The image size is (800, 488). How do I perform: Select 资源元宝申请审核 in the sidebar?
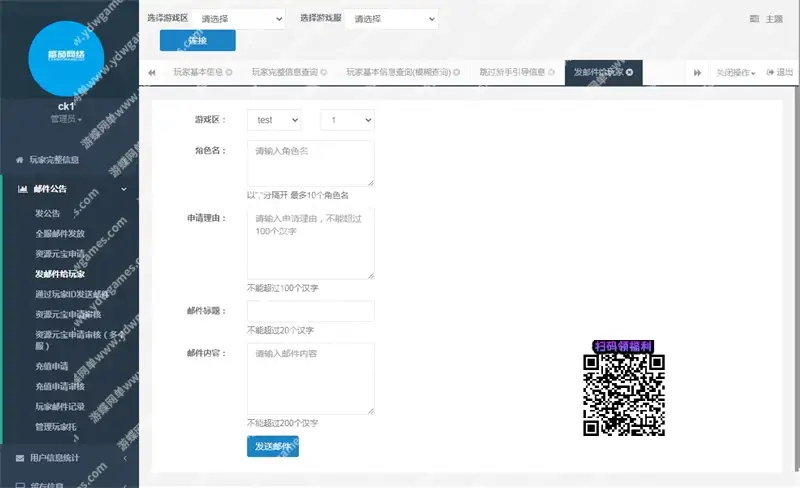68,314
